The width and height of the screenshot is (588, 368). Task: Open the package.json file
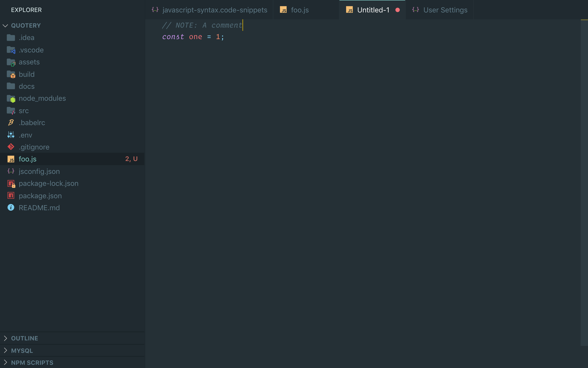pyautogui.click(x=72, y=196)
